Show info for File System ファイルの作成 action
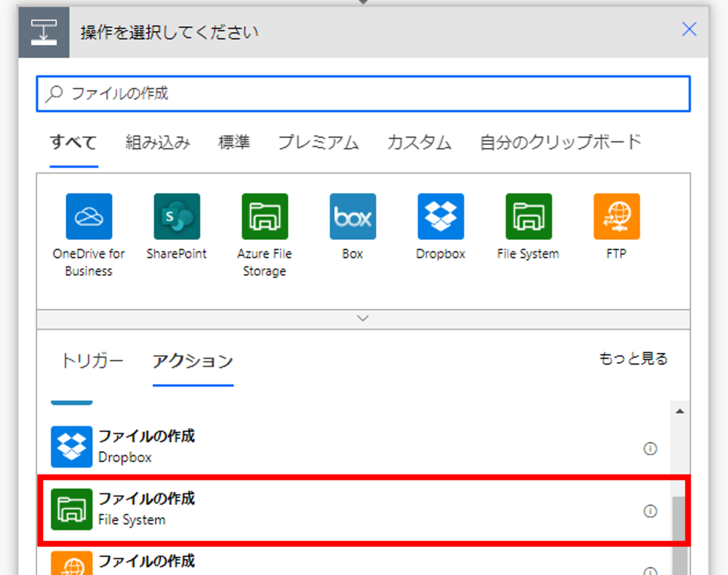 pyautogui.click(x=650, y=511)
